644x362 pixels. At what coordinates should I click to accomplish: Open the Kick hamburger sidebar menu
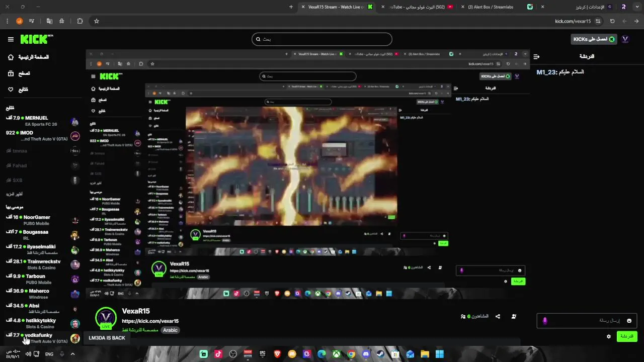coord(11,39)
